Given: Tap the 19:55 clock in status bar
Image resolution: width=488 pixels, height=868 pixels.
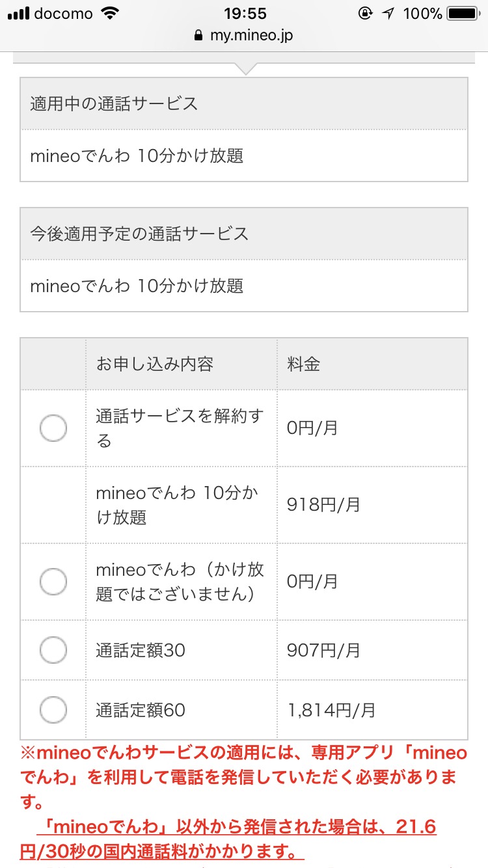Looking at the screenshot, I should tap(244, 13).
